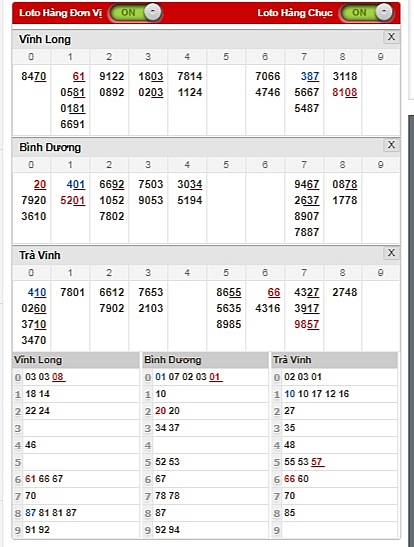
Task: Click blue number 401 in Bình Dương
Action: (x=76, y=184)
